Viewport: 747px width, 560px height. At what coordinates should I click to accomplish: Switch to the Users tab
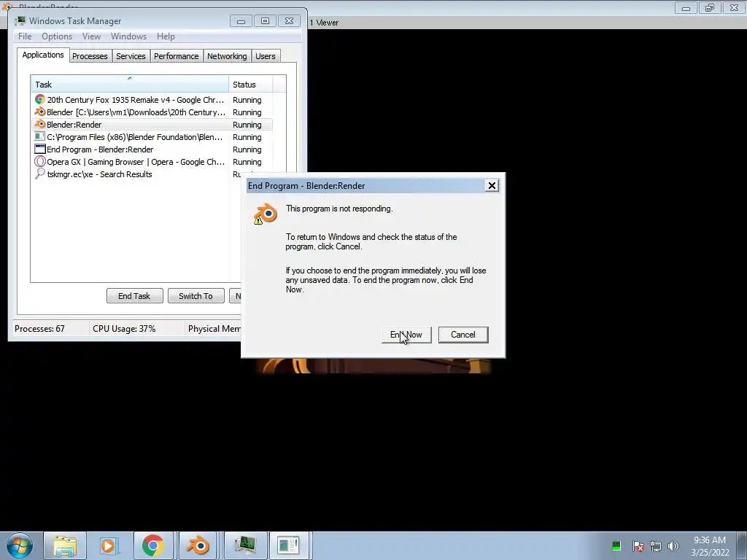click(x=266, y=56)
